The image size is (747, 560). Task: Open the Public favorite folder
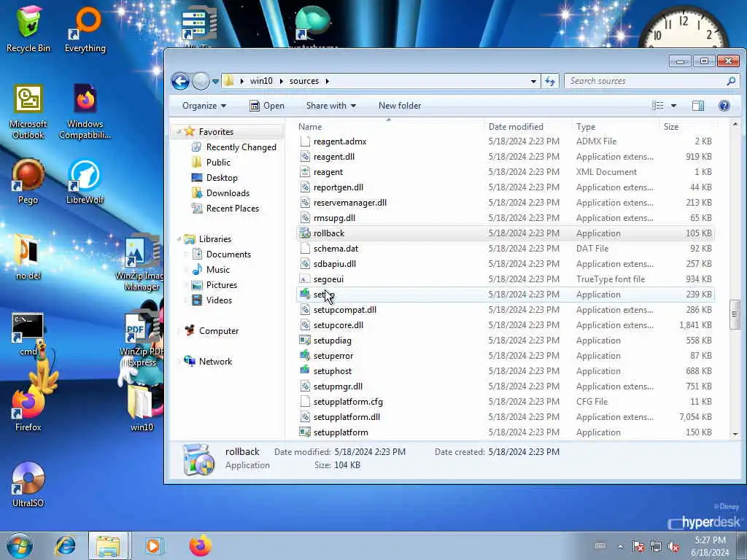[211, 163]
